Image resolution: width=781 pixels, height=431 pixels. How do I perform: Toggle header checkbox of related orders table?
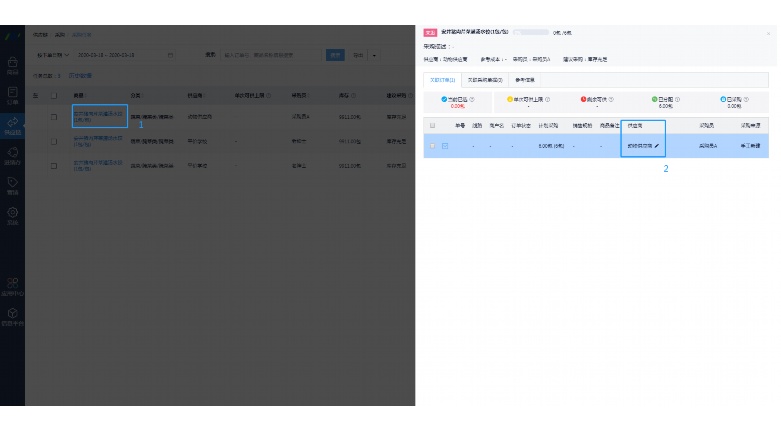[x=432, y=126]
